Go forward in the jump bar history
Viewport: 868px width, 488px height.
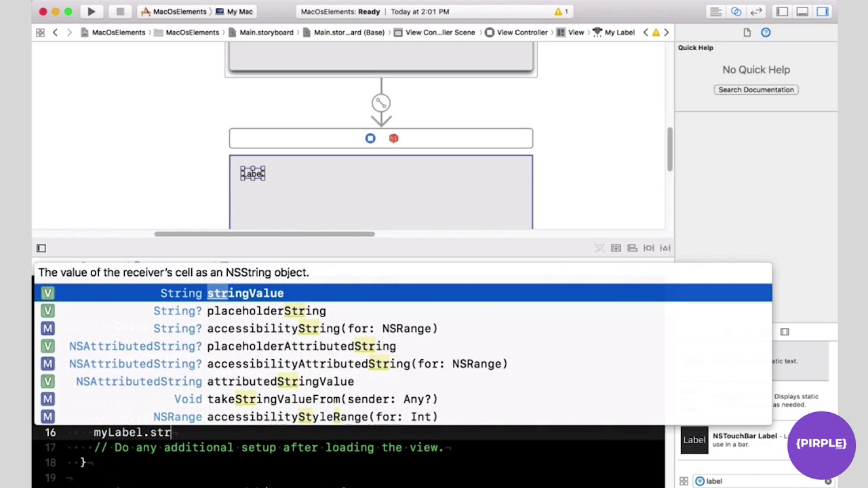pyautogui.click(x=68, y=33)
